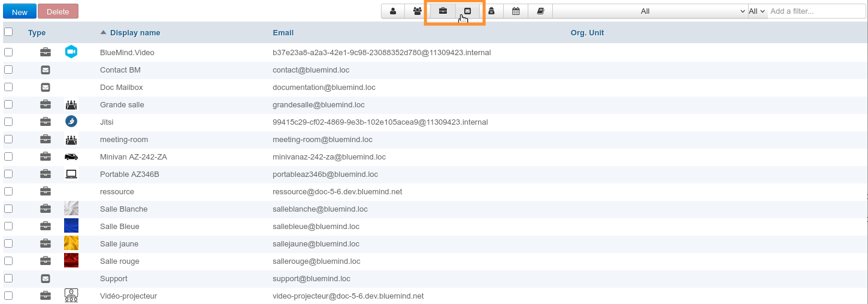Viewport: 868px width, 304px height.
Task: Click the Email column header
Action: pos(283,33)
